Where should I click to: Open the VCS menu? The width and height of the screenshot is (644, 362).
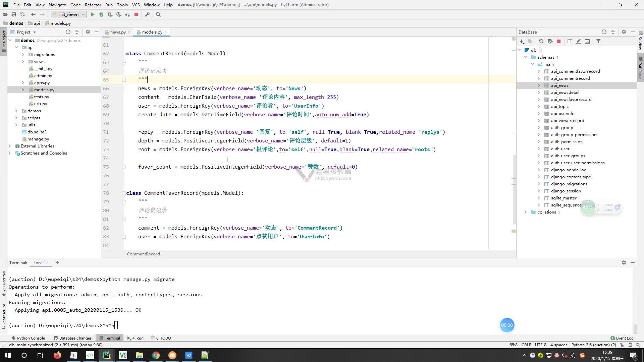pyautogui.click(x=136, y=5)
